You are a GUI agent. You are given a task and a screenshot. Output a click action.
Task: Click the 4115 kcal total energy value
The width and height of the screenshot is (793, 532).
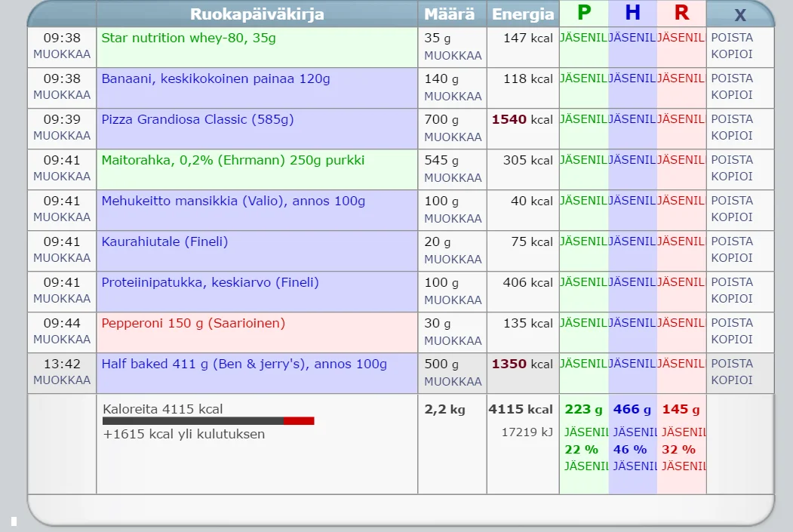(x=521, y=409)
